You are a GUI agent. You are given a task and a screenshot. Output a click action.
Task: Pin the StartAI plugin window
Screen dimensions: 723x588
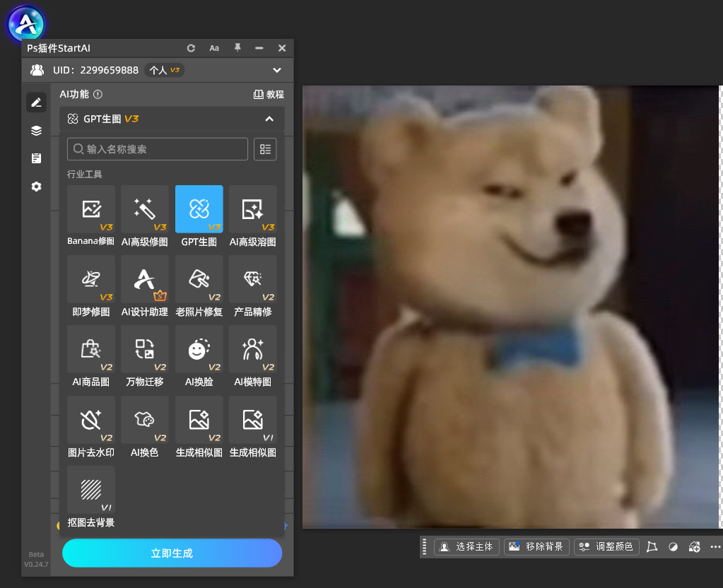pyautogui.click(x=237, y=47)
